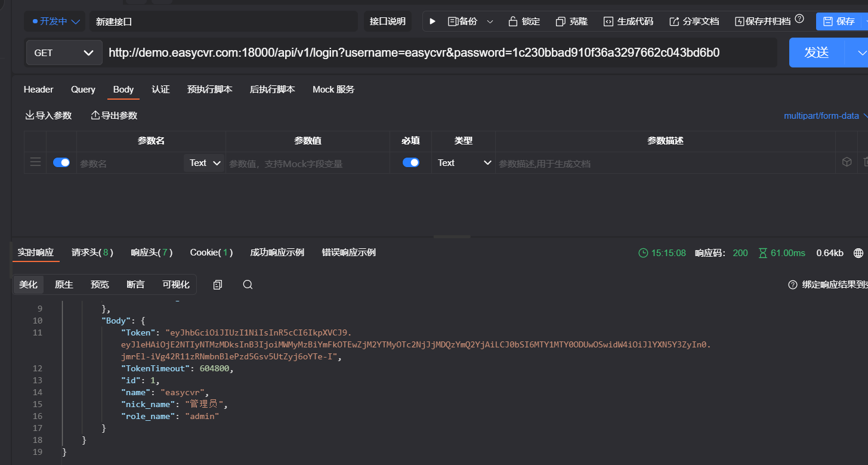Click the cube icon in the parameter row

tap(846, 162)
